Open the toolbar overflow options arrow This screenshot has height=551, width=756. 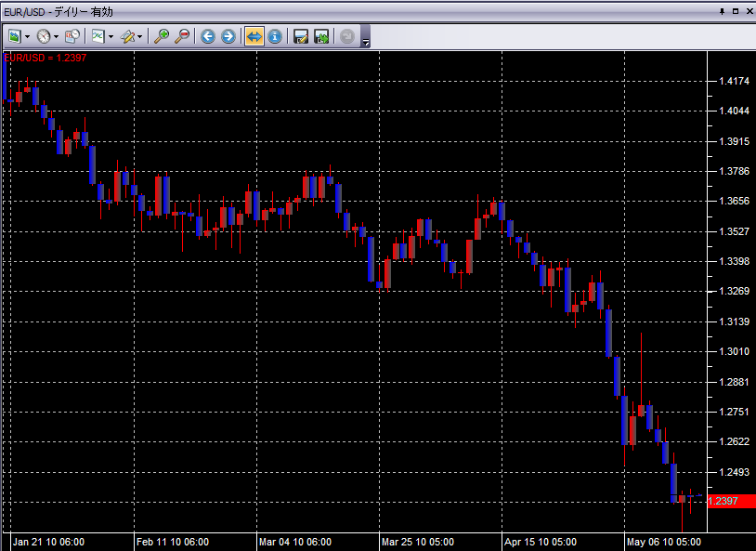pyautogui.click(x=366, y=42)
